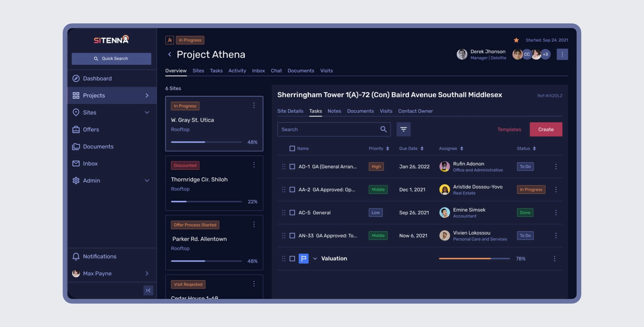Check the AC-5 General task checkbox
This screenshot has width=644, height=327.
292,212
